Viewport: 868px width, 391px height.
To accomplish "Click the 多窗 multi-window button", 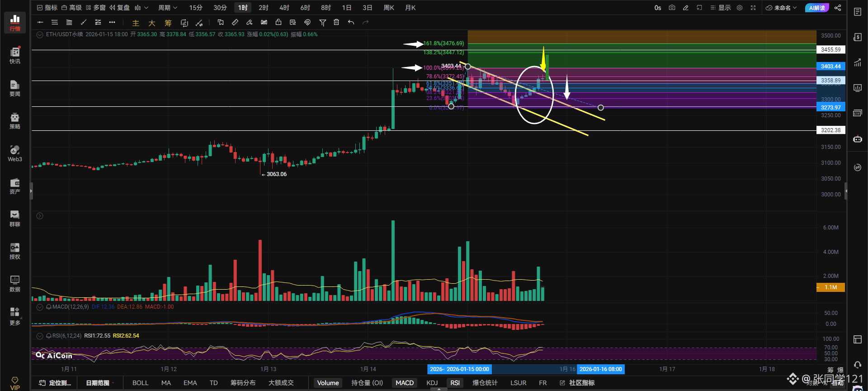I will [x=96, y=8].
